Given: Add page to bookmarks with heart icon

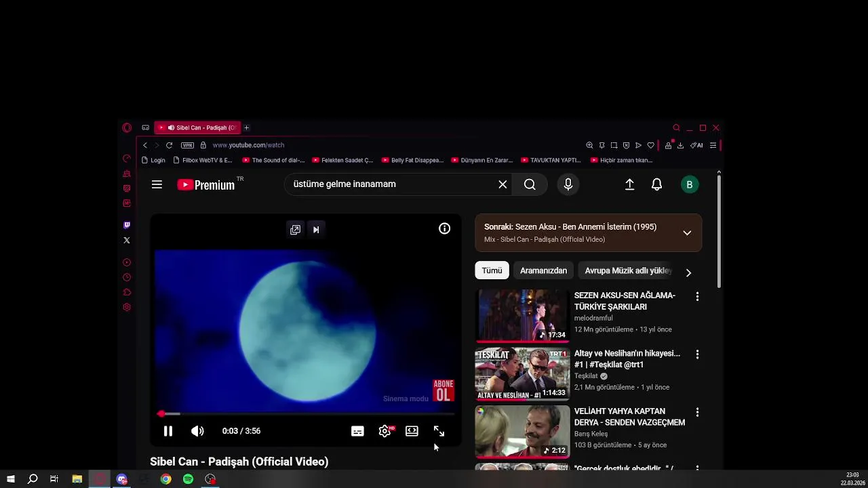Looking at the screenshot, I should 650,145.
